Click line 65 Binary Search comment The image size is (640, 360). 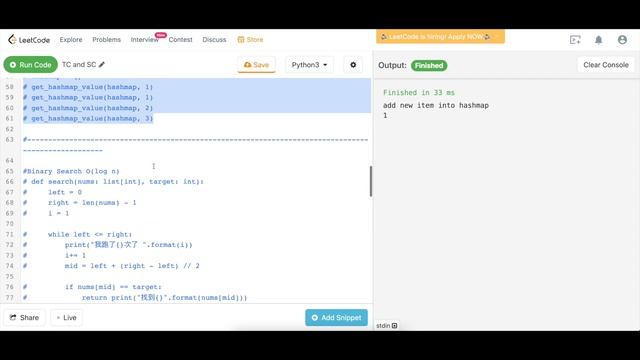pos(71,171)
